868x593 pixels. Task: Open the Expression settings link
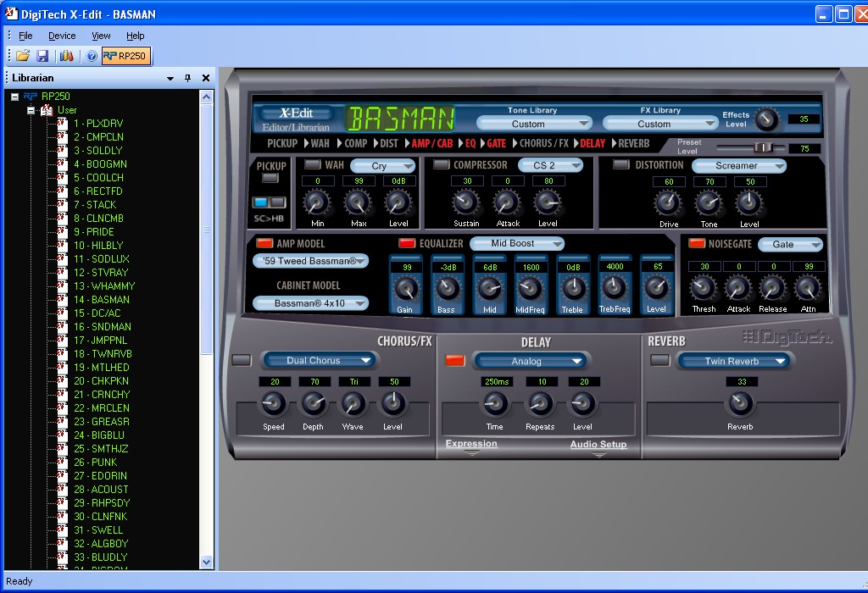[x=471, y=444]
